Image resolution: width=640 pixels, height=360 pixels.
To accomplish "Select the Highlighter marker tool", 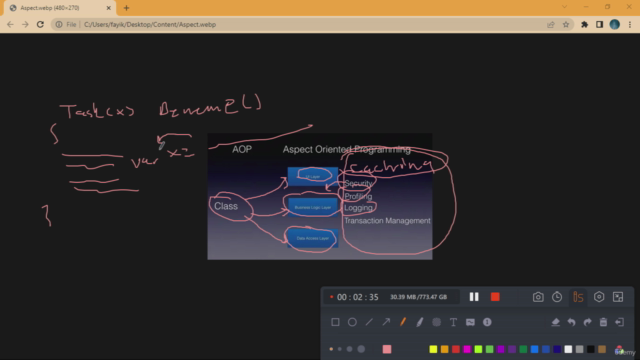I will pyautogui.click(x=420, y=322).
